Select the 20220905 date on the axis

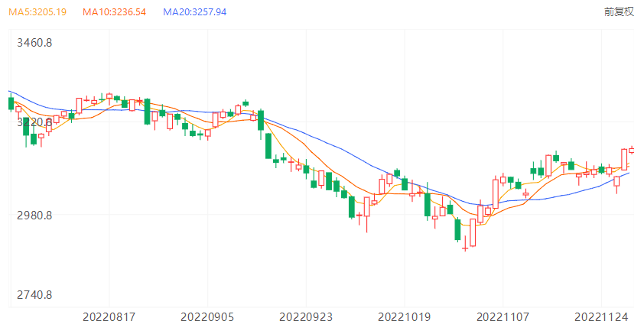(207, 316)
